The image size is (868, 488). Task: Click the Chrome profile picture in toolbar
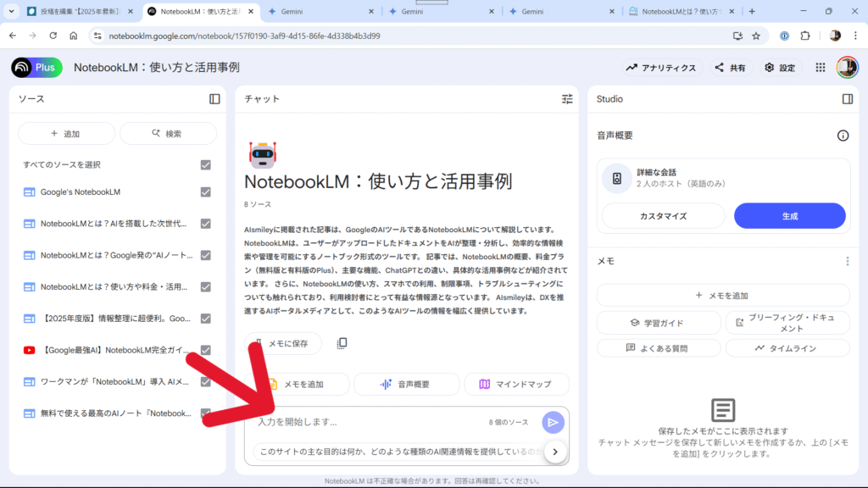(835, 36)
